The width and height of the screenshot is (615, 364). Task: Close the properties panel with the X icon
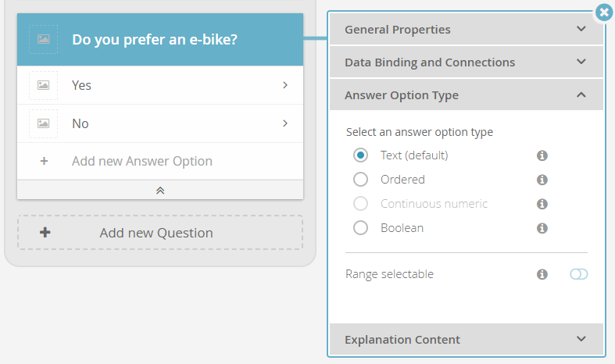coord(604,12)
